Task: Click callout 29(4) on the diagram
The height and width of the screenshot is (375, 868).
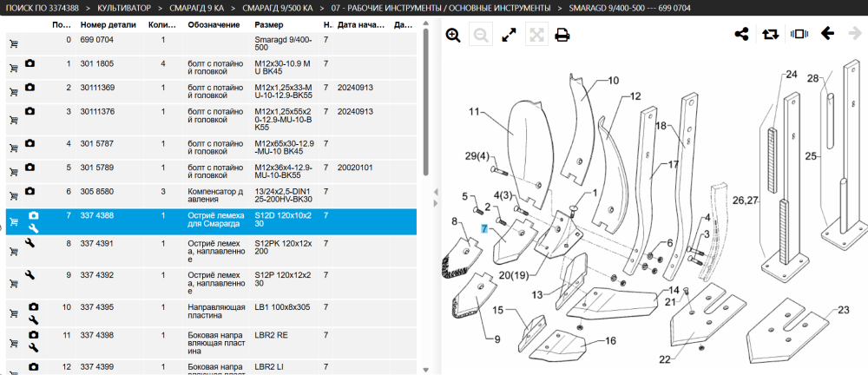Action: [477, 157]
